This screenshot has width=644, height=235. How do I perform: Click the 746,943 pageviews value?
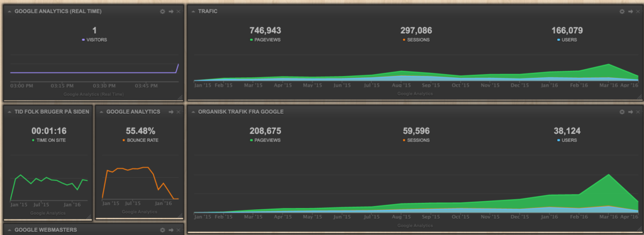coord(265,30)
